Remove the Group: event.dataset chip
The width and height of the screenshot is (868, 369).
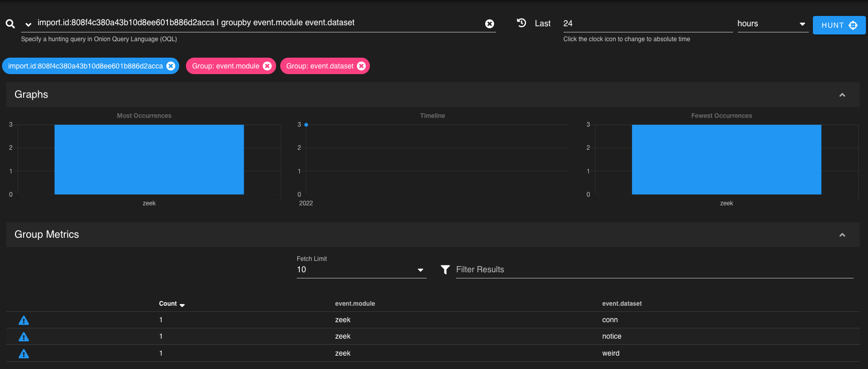tap(362, 66)
